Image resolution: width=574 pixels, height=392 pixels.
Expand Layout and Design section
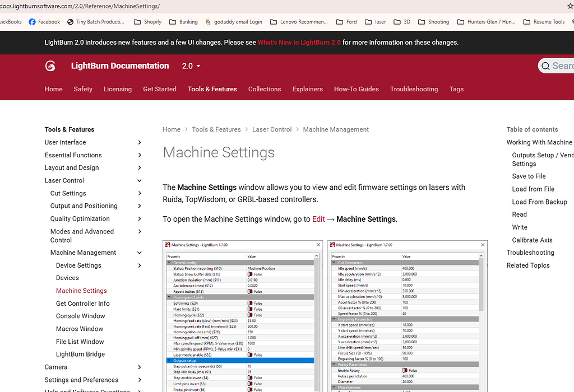[x=140, y=168]
